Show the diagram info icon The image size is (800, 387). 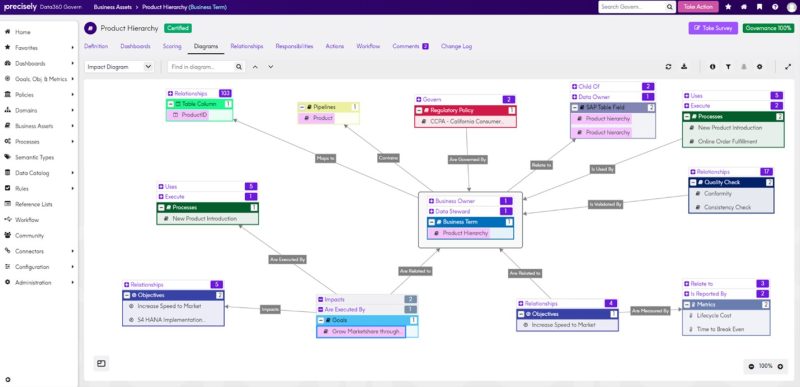click(x=712, y=67)
